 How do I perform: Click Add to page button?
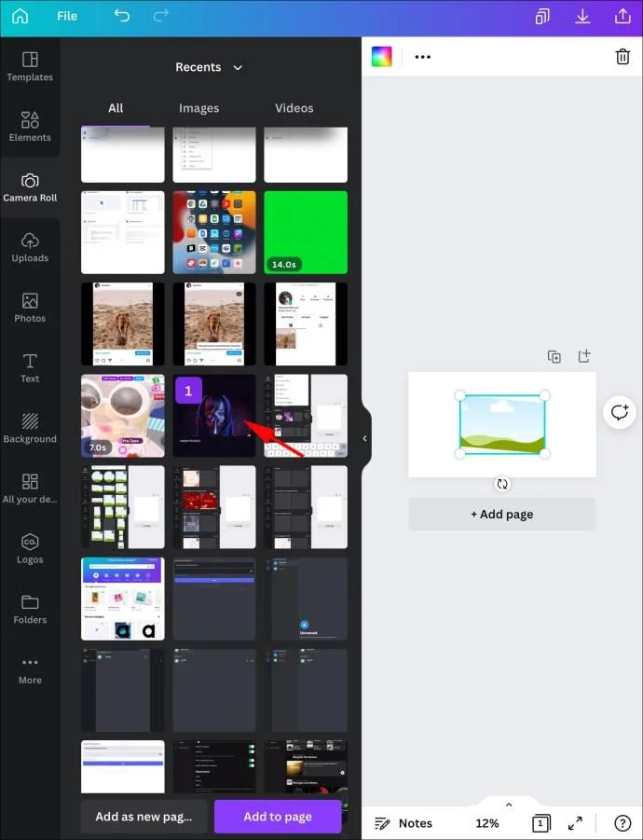278,817
